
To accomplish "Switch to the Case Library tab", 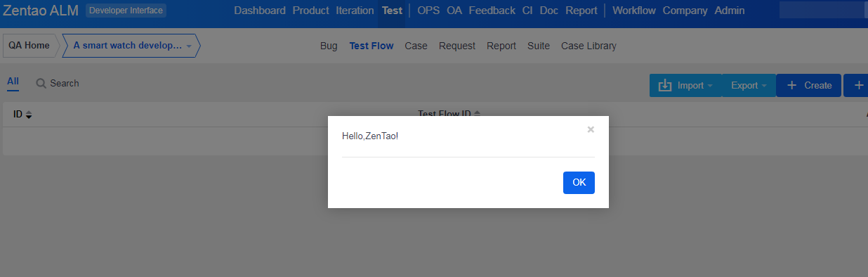I will (x=588, y=46).
